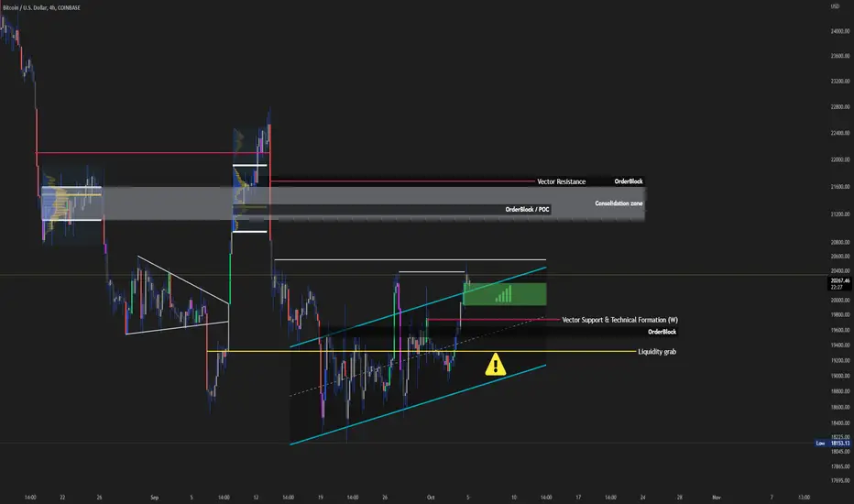Click the 19600.00 price axis label
Image resolution: width=854 pixels, height=504 pixels.
click(x=840, y=330)
